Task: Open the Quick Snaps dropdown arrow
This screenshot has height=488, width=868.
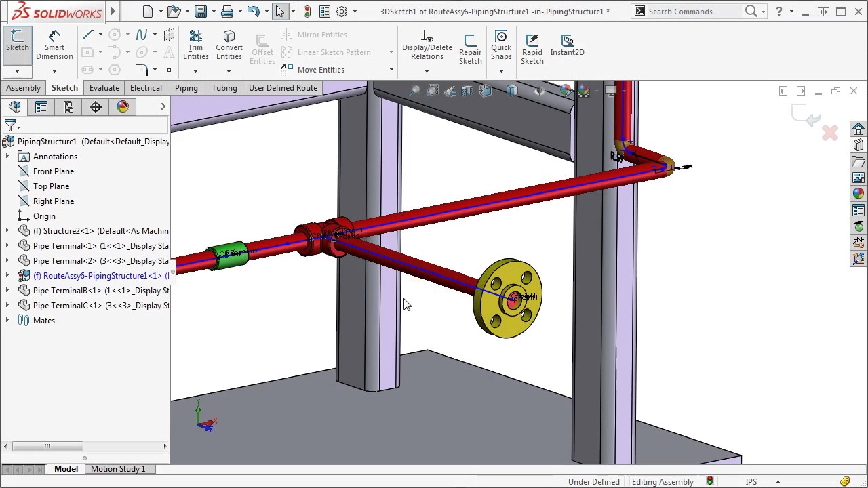Action: (x=501, y=71)
